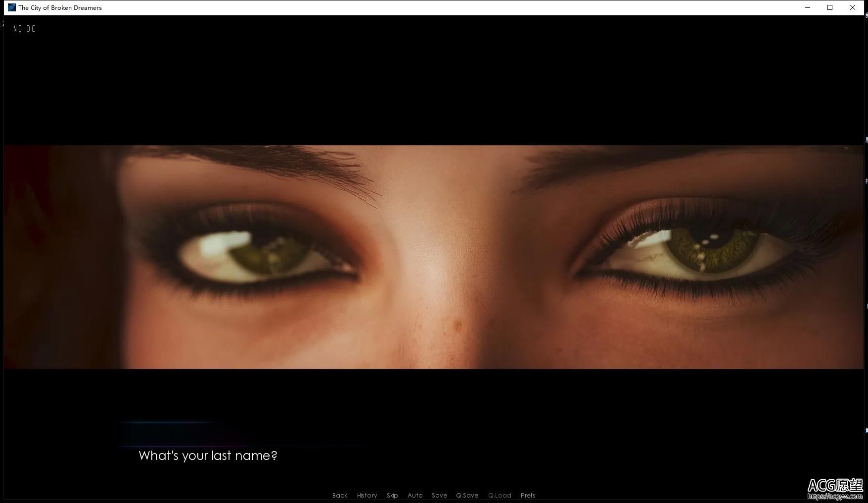
Task: Quick load with Q.Load
Action: [x=500, y=495]
